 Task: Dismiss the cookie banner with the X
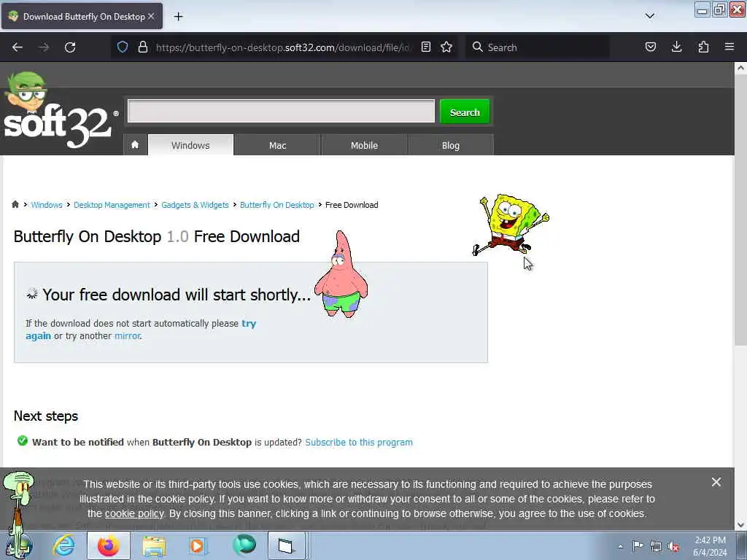(716, 483)
